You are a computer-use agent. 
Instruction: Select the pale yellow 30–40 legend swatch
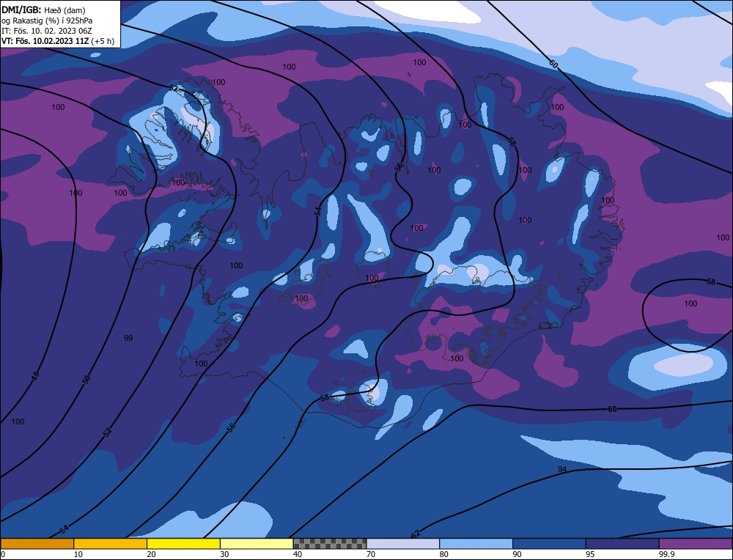click(257, 544)
